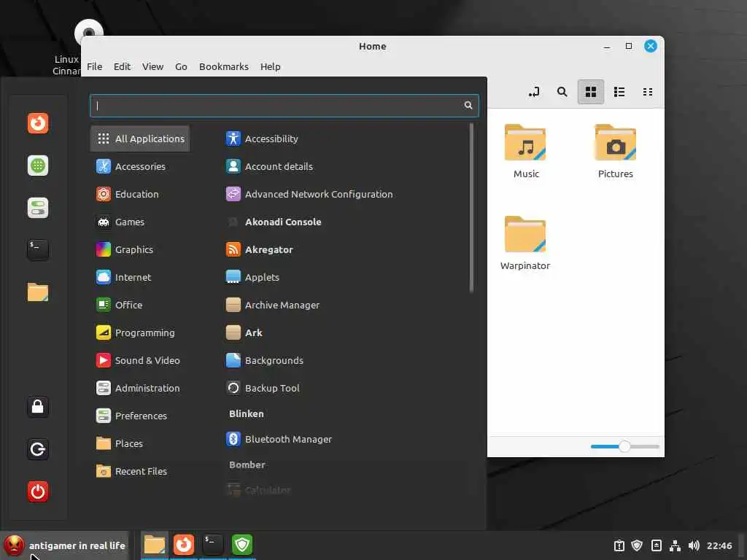Open Files from the menu favorites sidebar
This screenshot has height=560, width=747.
[38, 292]
